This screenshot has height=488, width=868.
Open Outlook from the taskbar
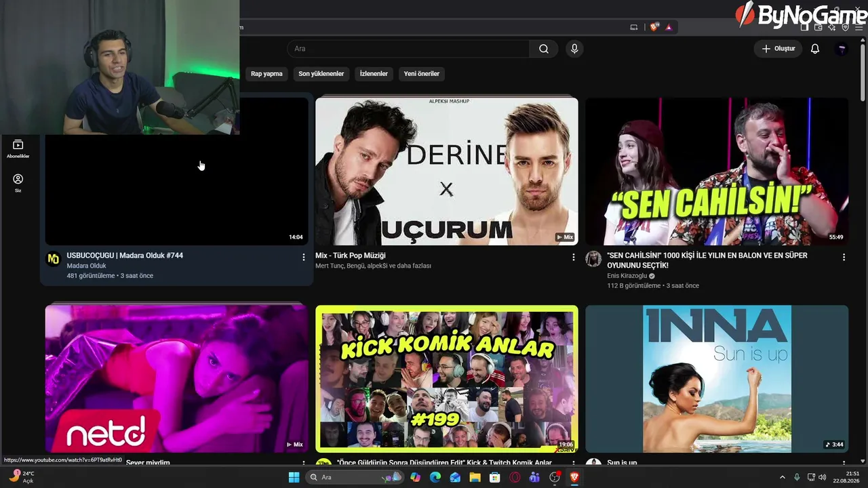click(455, 477)
